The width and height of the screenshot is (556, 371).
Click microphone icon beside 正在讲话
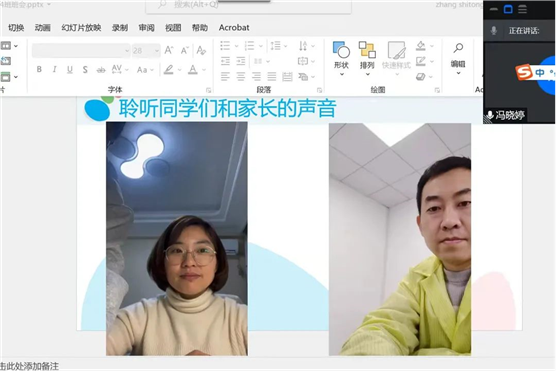pyautogui.click(x=494, y=31)
